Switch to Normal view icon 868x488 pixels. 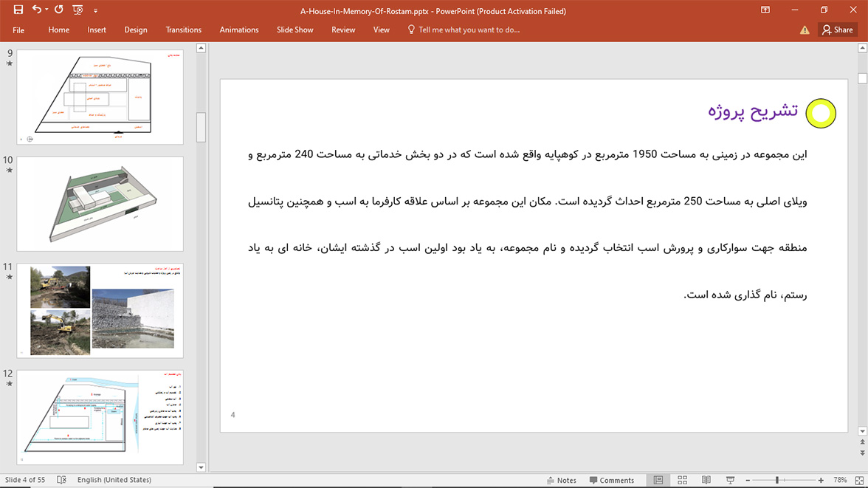(658, 480)
